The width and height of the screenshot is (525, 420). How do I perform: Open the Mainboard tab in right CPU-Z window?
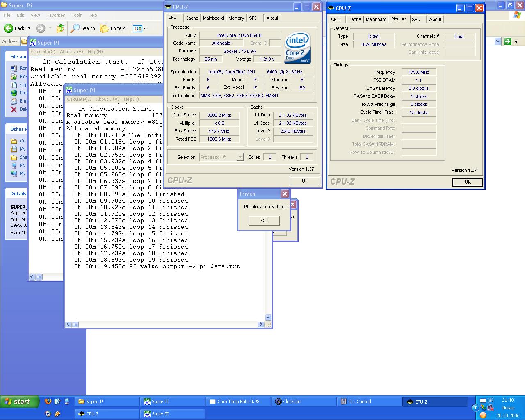[x=376, y=19]
